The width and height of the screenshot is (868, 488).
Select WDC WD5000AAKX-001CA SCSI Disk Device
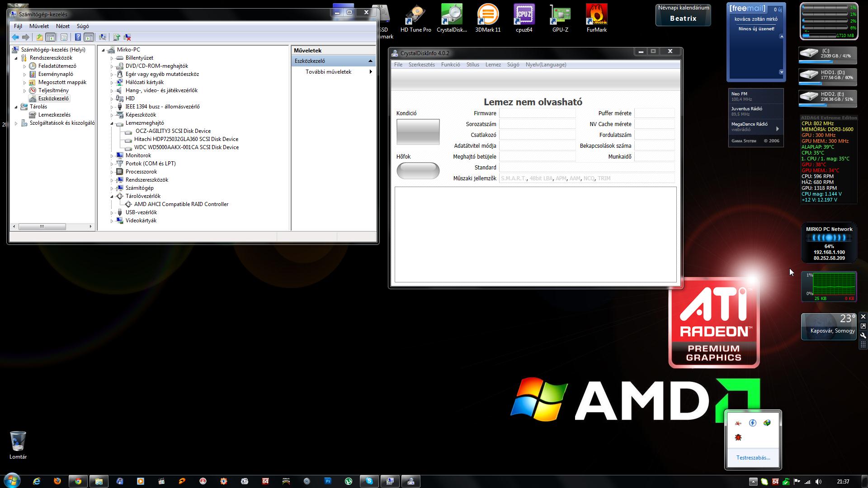click(x=186, y=147)
